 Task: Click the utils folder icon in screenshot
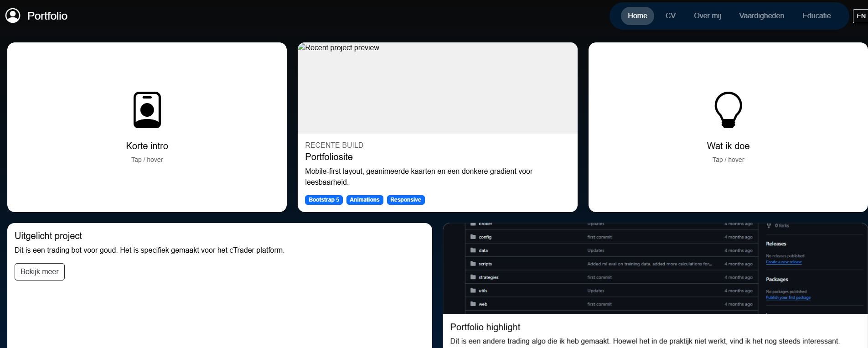click(x=473, y=291)
